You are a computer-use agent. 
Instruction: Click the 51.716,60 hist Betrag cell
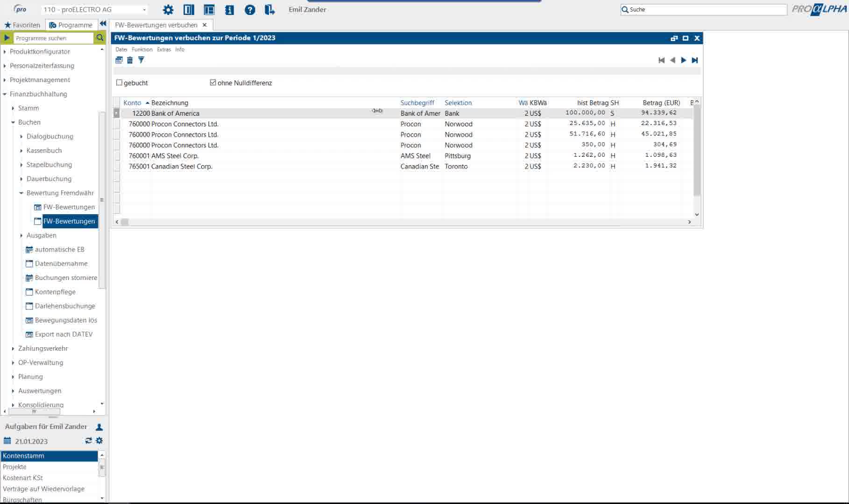[x=587, y=134]
